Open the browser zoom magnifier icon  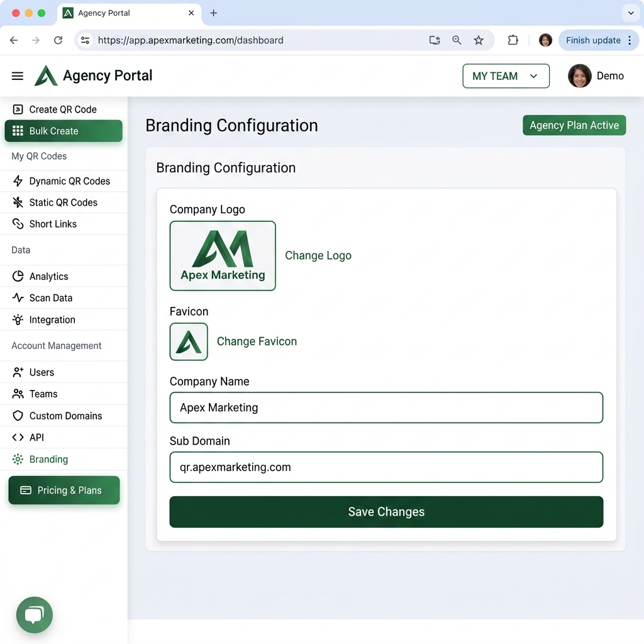457,40
